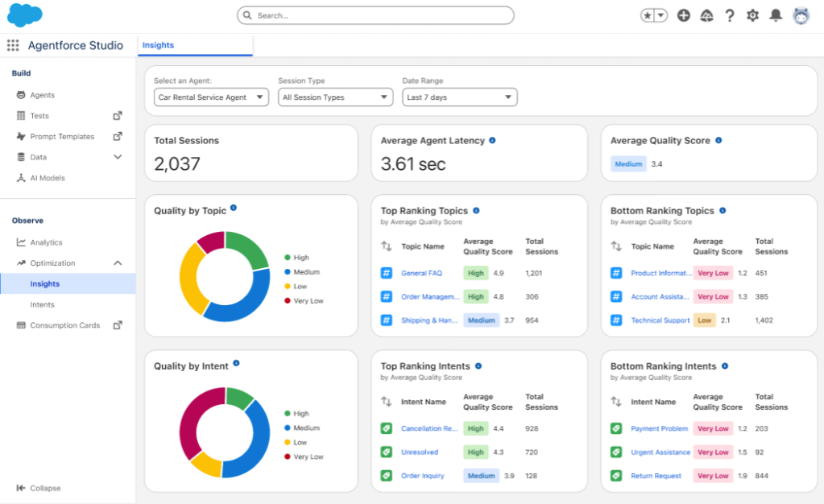Image resolution: width=824 pixels, height=504 pixels.
Task: Open the Session Type dropdown
Action: click(335, 97)
